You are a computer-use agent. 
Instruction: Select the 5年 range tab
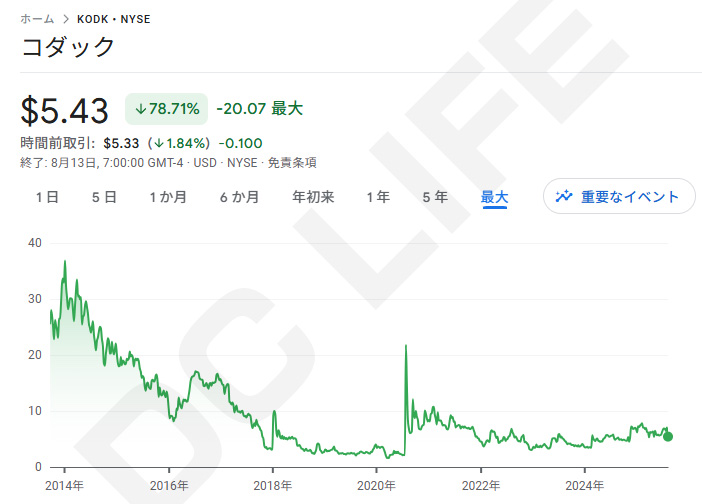tap(435, 197)
